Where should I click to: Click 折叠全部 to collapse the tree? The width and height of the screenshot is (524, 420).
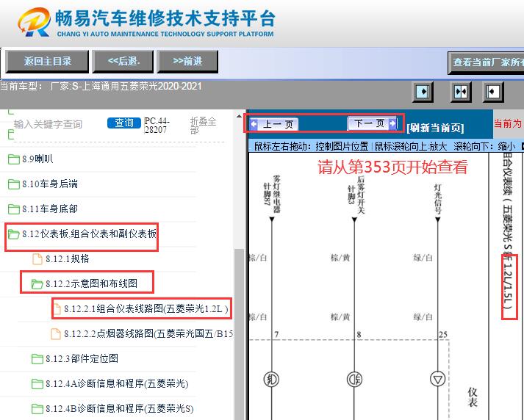203,126
